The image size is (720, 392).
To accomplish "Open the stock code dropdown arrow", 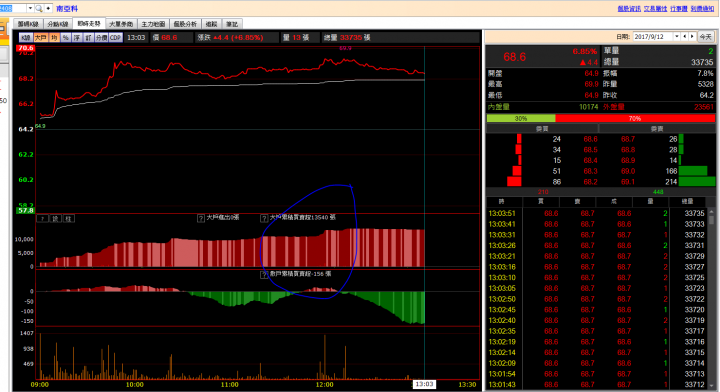I will pos(30,8).
